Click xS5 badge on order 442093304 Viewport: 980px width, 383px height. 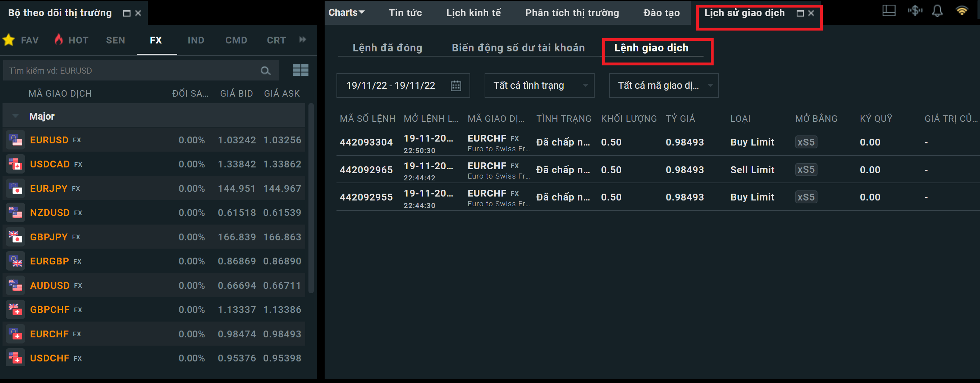click(x=806, y=142)
